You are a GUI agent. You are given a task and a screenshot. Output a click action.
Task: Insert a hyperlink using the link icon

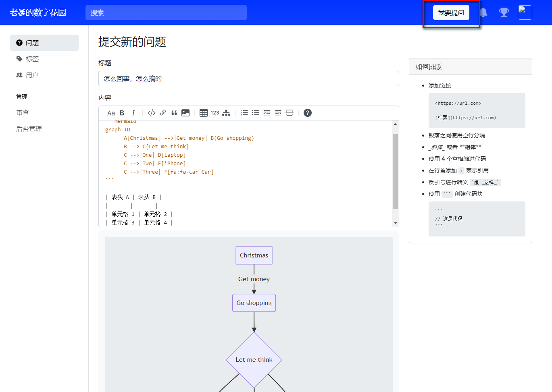[163, 113]
